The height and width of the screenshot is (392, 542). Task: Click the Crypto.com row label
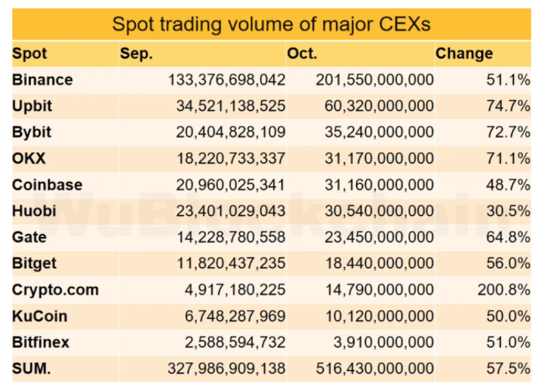55,290
